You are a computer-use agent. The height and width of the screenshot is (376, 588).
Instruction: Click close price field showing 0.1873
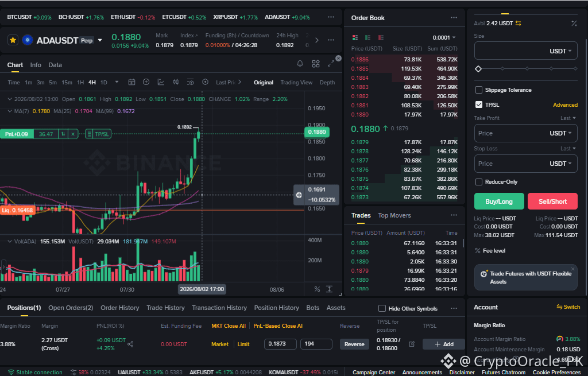pos(280,344)
